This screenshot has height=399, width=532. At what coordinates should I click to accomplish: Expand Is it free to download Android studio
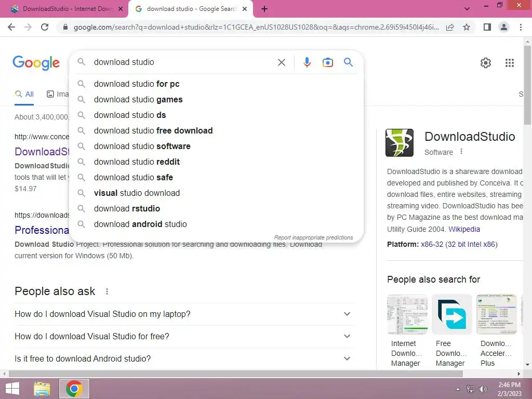pos(183,358)
